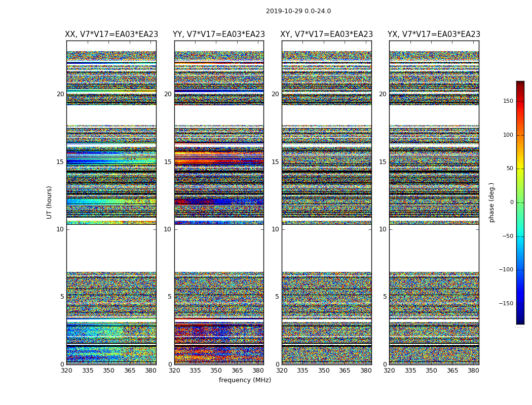Click the XX phase waterfall plot
The height and width of the screenshot is (405, 532).
(x=111, y=202)
